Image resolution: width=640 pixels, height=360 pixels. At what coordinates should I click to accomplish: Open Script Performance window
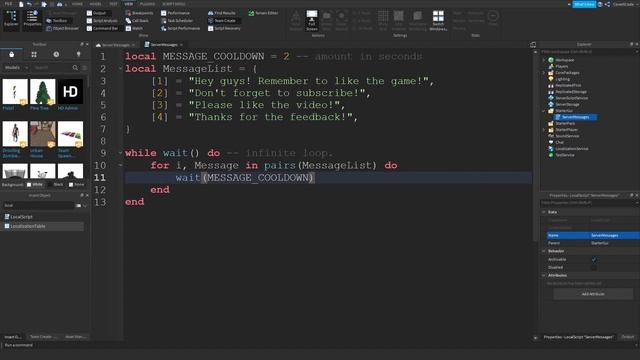pyautogui.click(x=180, y=29)
